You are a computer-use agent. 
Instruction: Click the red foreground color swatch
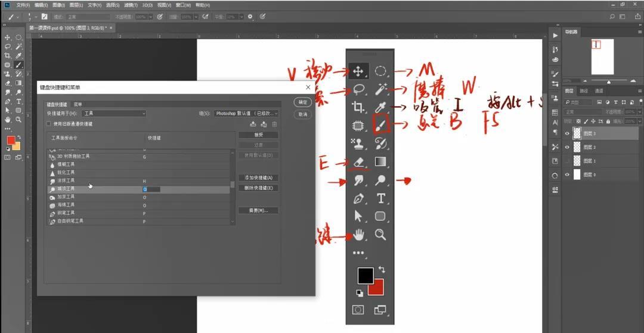(11, 141)
